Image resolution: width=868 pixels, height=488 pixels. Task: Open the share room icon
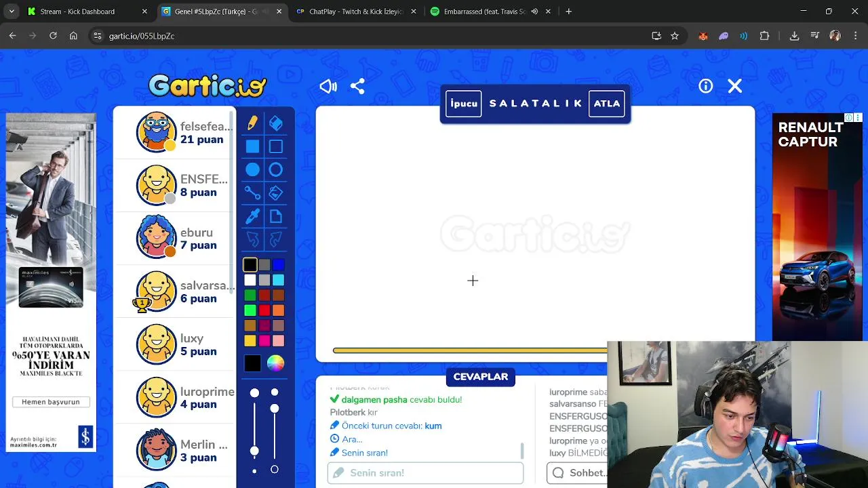click(357, 86)
